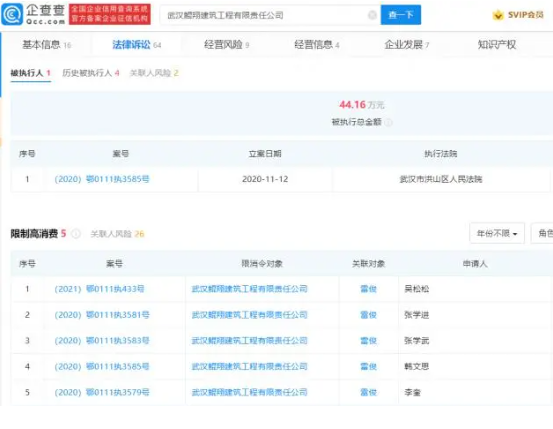This screenshot has width=553, height=429.
Task: Open case (2020)鄂0111执3585号 in the 被执行人 table
Action: [x=102, y=179]
